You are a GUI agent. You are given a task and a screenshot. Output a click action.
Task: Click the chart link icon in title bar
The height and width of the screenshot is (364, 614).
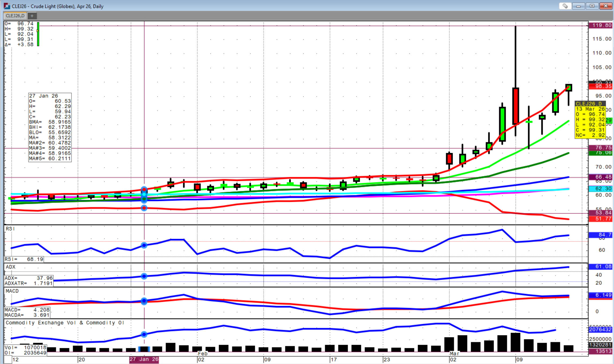click(565, 6)
